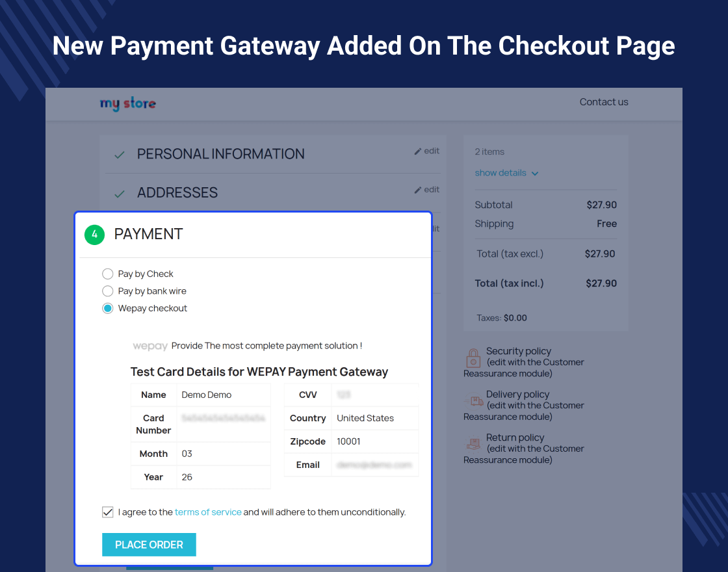Click the PLACE ORDER button
Image resolution: width=728 pixels, height=572 pixels.
(149, 544)
